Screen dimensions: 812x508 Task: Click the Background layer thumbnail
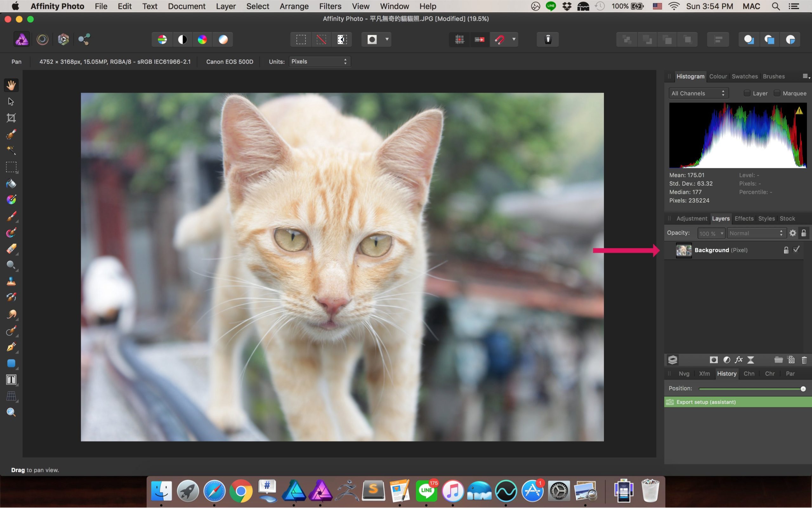click(684, 250)
